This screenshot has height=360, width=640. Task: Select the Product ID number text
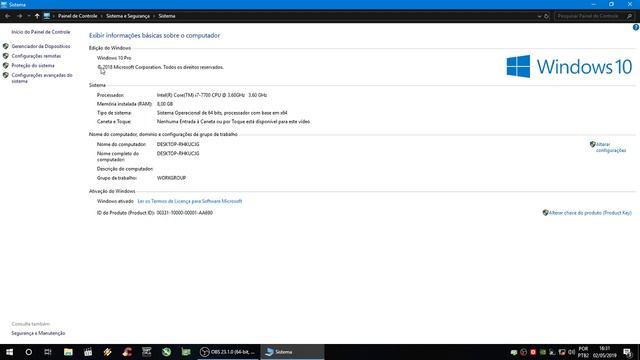184,213
